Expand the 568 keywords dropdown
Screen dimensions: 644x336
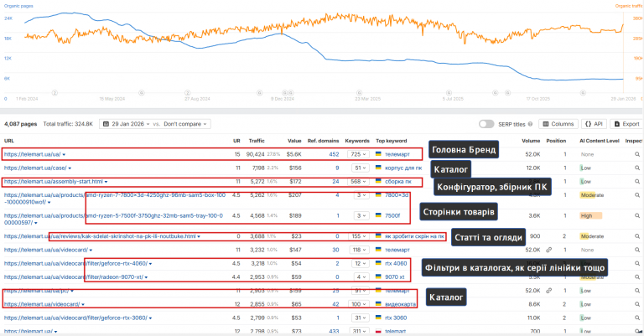[x=358, y=181]
